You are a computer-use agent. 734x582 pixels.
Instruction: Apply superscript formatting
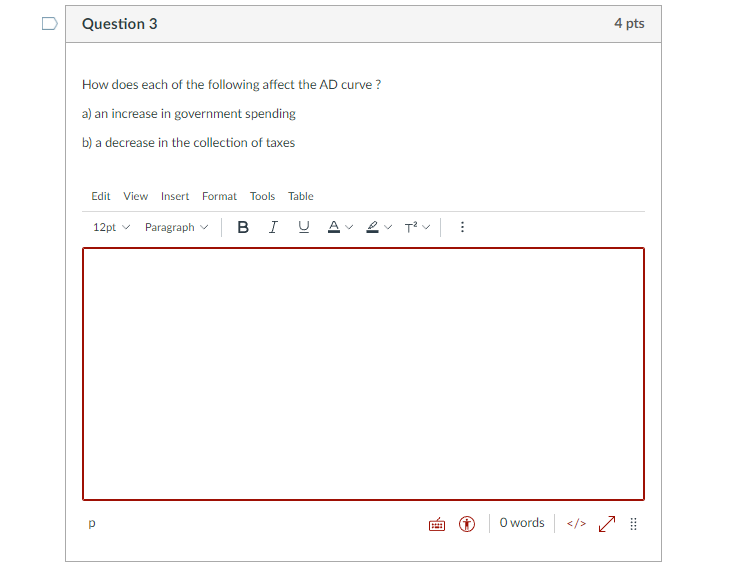(411, 228)
